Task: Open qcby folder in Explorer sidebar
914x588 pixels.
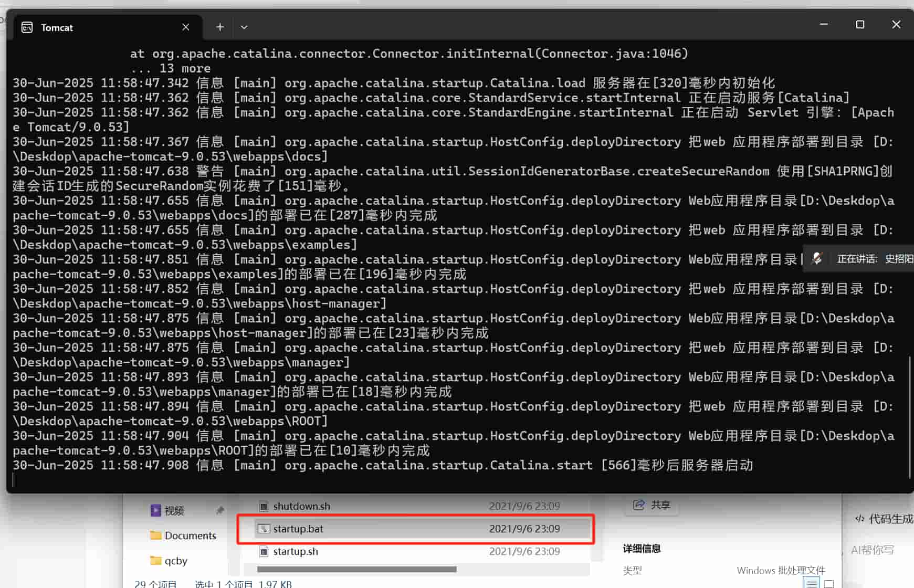Action: [x=169, y=561]
